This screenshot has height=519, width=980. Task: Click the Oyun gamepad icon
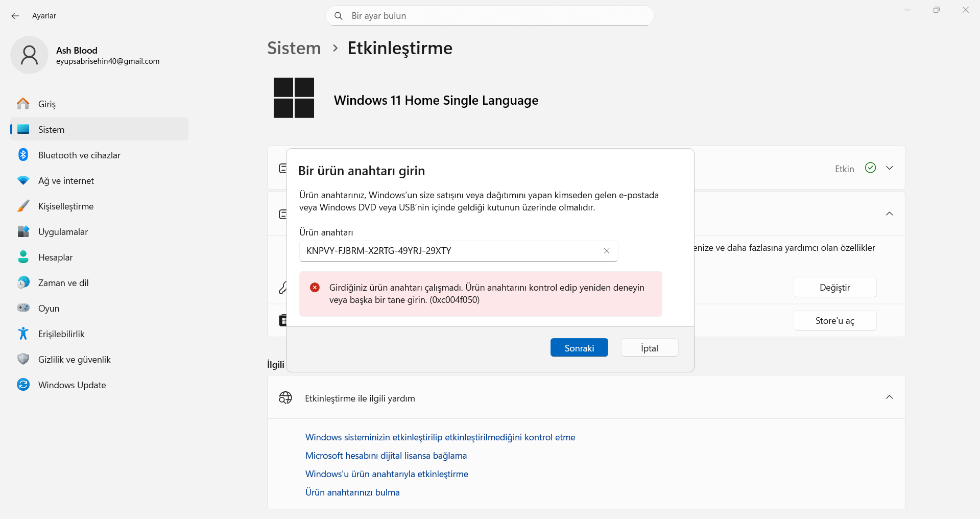[x=23, y=308]
